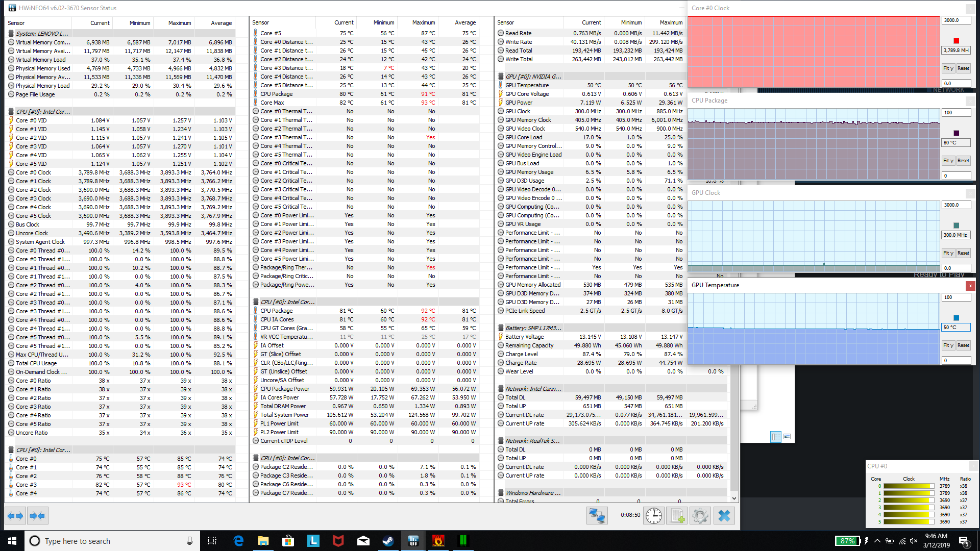980x551 pixels.
Task: Click the shrink columns inward-arrows icon
Action: click(37, 516)
